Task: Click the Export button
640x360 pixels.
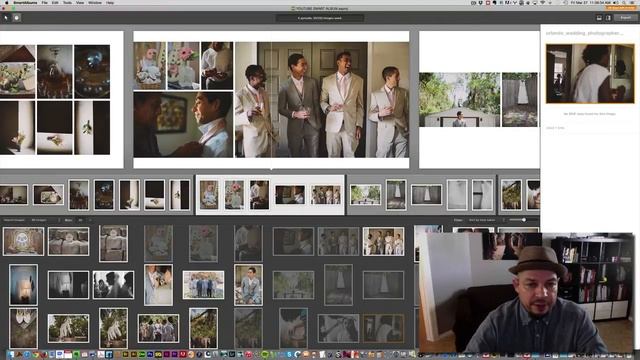Action: [625, 18]
